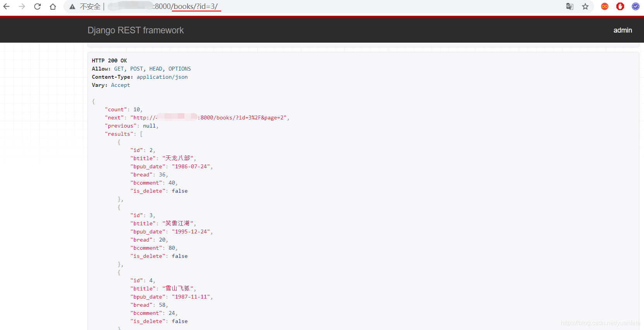Open the admin user menu
The height and width of the screenshot is (330, 644).
623,30
